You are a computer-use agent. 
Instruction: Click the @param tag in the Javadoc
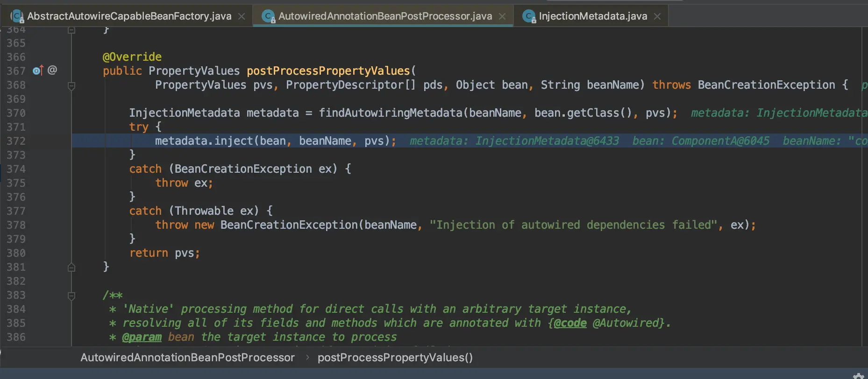click(142, 337)
